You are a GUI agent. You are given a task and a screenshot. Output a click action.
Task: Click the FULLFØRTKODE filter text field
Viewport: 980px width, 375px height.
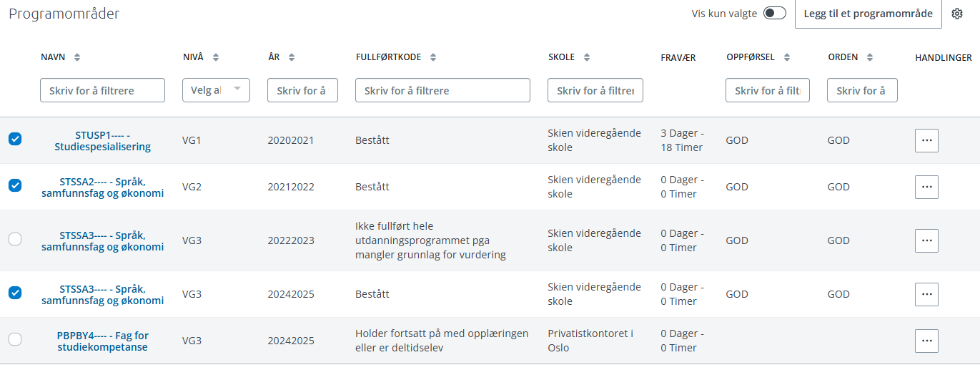pos(442,90)
